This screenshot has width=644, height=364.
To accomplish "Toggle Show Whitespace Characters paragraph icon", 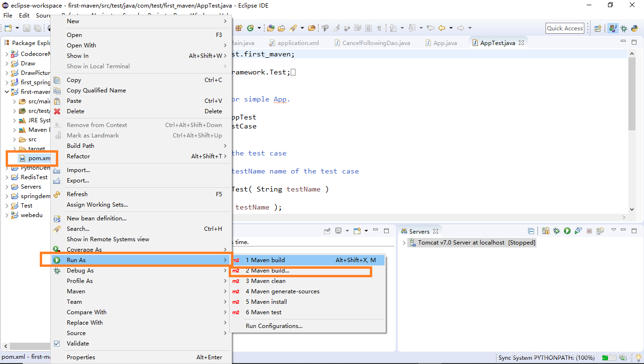I will [379, 28].
